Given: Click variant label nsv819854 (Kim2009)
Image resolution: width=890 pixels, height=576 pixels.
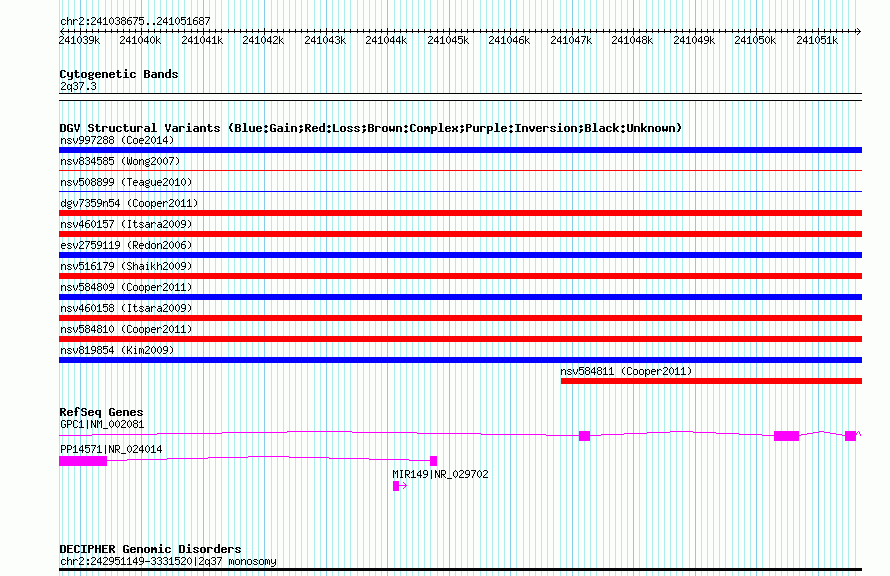Looking at the screenshot, I should (x=117, y=350).
